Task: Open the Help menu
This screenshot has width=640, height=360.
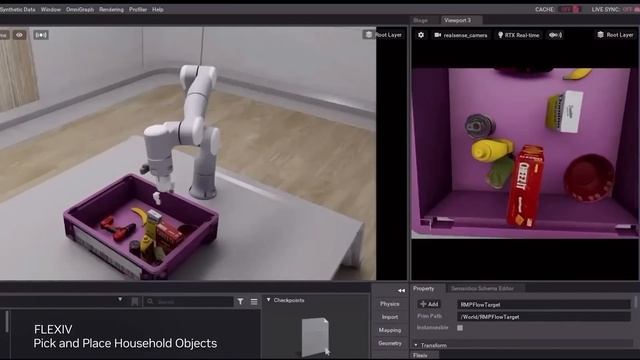Action: coord(158,9)
